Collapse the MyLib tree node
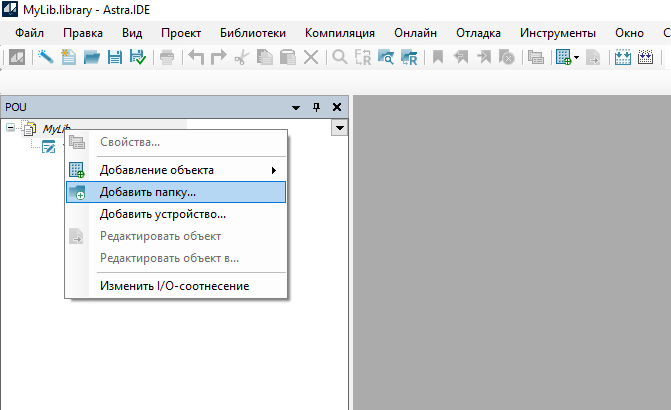 point(11,128)
